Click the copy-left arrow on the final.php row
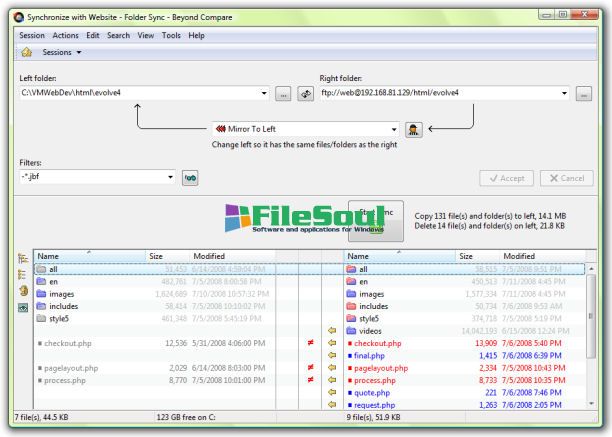 [332, 355]
